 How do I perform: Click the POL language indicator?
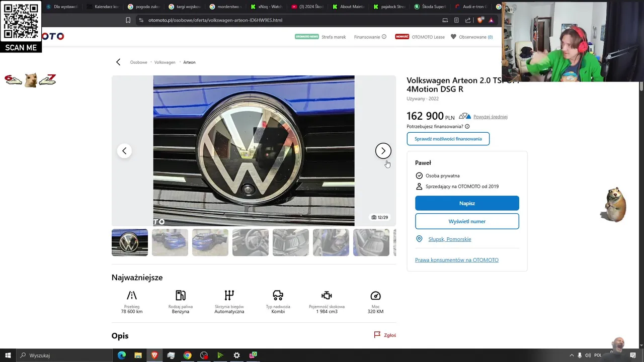point(598,355)
